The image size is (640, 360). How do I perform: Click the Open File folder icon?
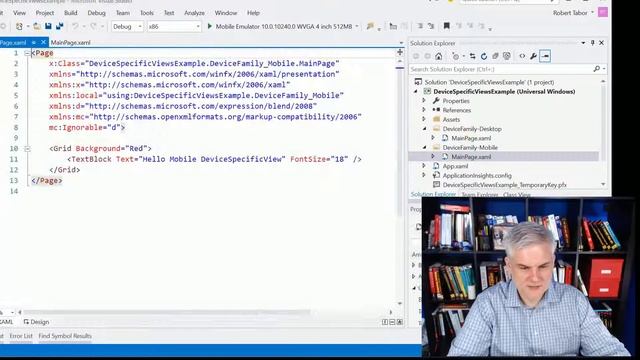(x=37, y=26)
